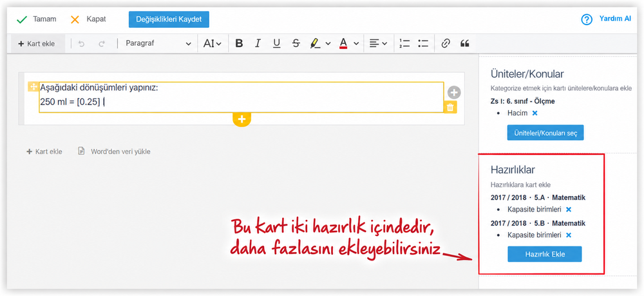The width and height of the screenshot is (644, 296).
Task: Open the Paragraf style dropdown
Action: coord(158,43)
